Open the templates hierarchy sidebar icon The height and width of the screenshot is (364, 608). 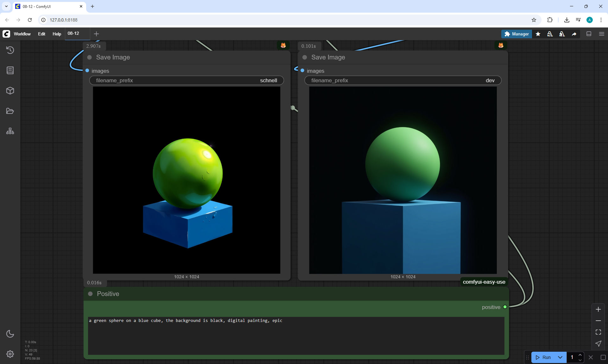[10, 131]
